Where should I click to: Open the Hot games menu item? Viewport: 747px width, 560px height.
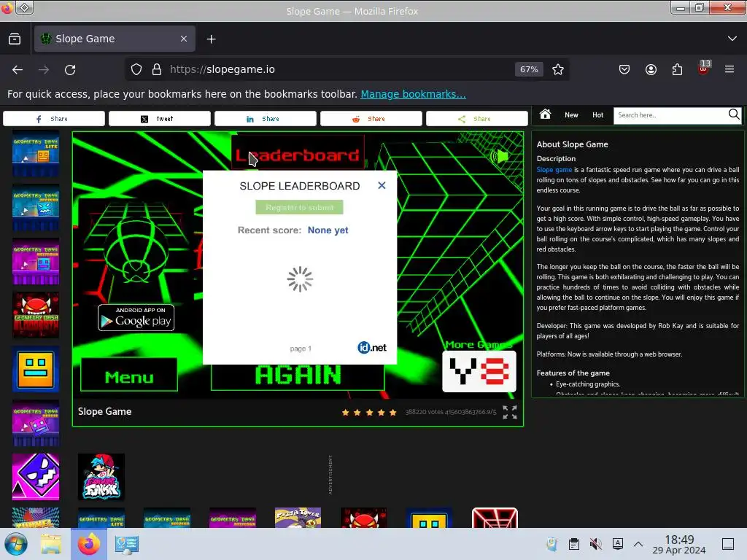click(598, 114)
